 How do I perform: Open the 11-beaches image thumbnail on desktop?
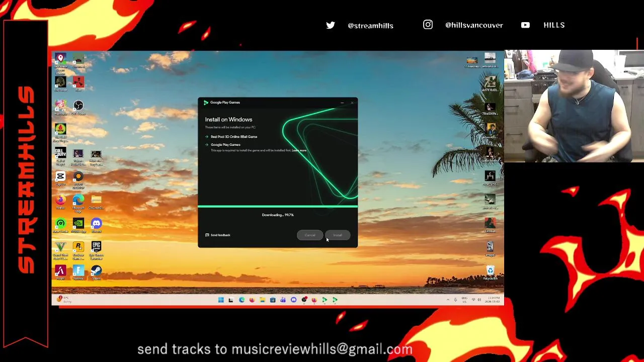tap(472, 61)
